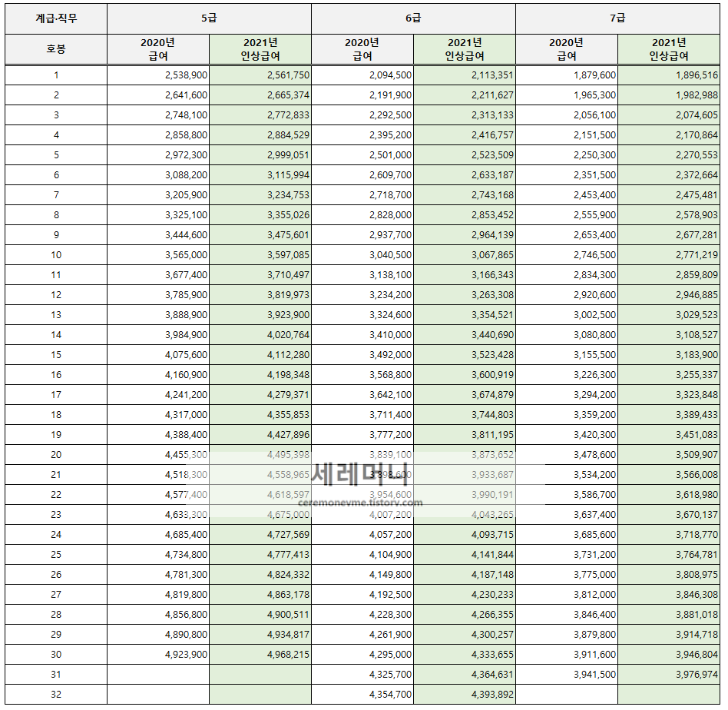Click cell 4,104,900 in row 25
This screenshot has height=710, width=728.
362,555
